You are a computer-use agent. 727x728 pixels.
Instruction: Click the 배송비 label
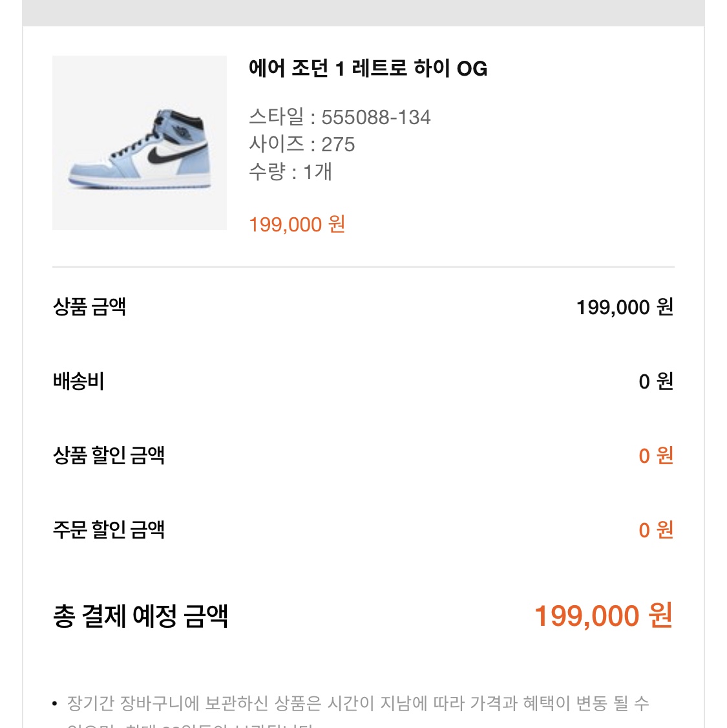(x=78, y=381)
